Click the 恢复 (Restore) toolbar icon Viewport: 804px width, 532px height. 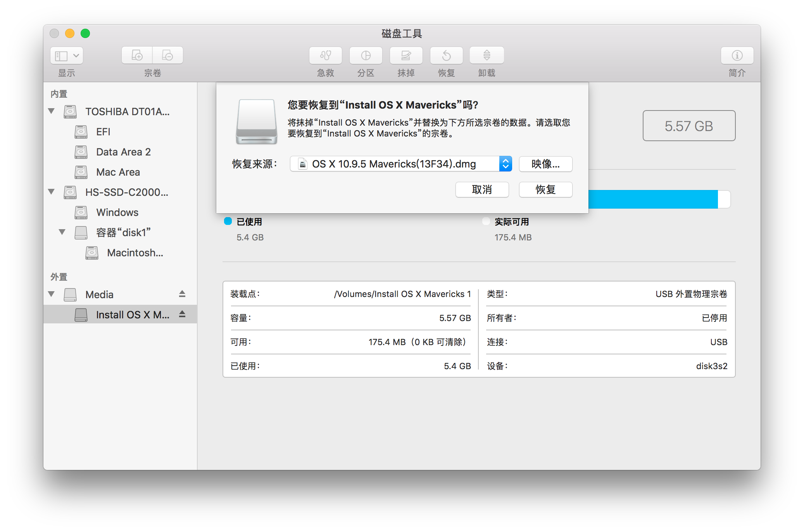(446, 55)
